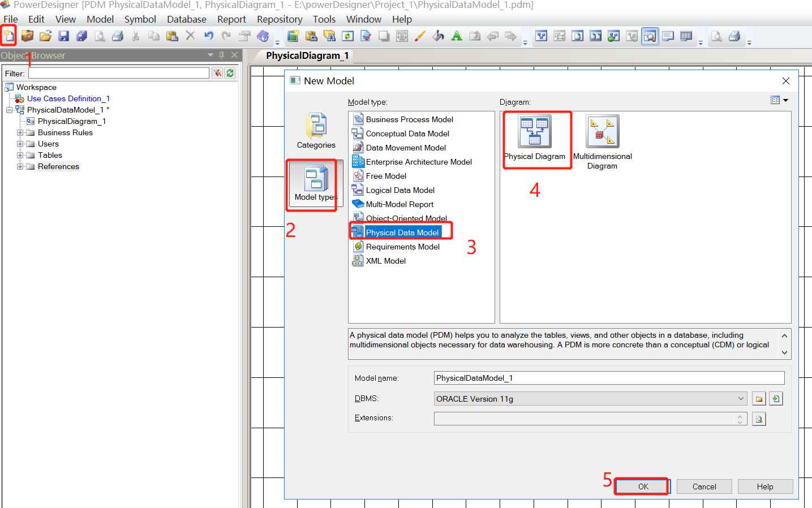Click the Help button in dialog
The image size is (812, 508).
coord(765,487)
